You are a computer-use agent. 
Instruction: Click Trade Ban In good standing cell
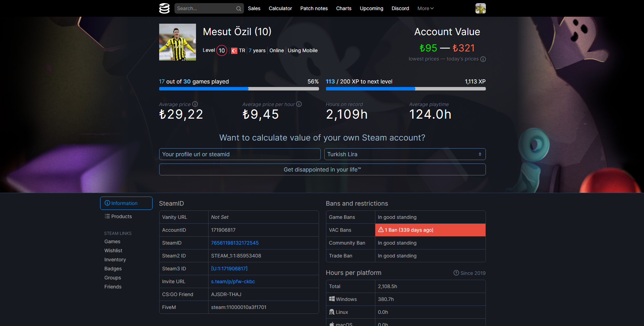[430, 256]
